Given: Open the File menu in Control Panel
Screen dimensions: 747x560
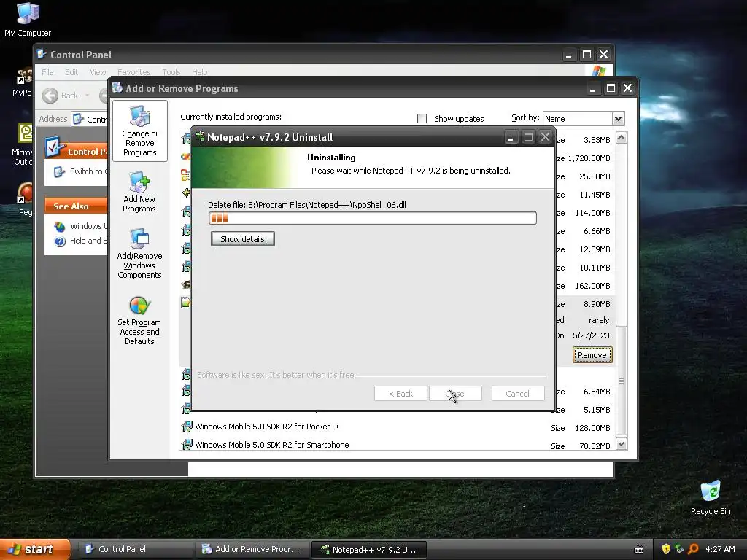Looking at the screenshot, I should (47, 72).
